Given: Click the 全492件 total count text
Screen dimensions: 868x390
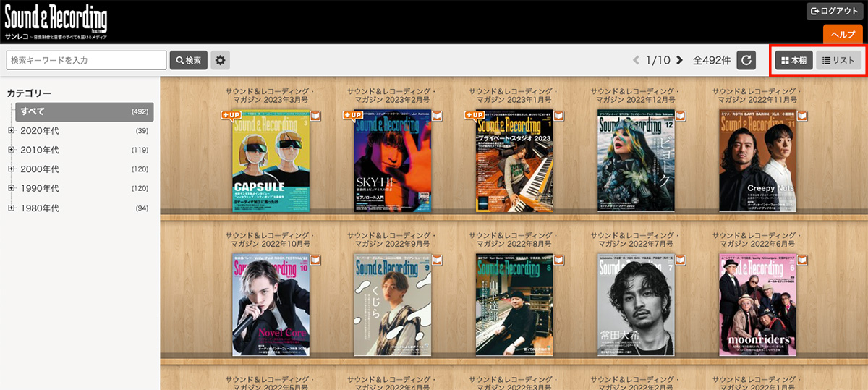Looking at the screenshot, I should point(711,60).
